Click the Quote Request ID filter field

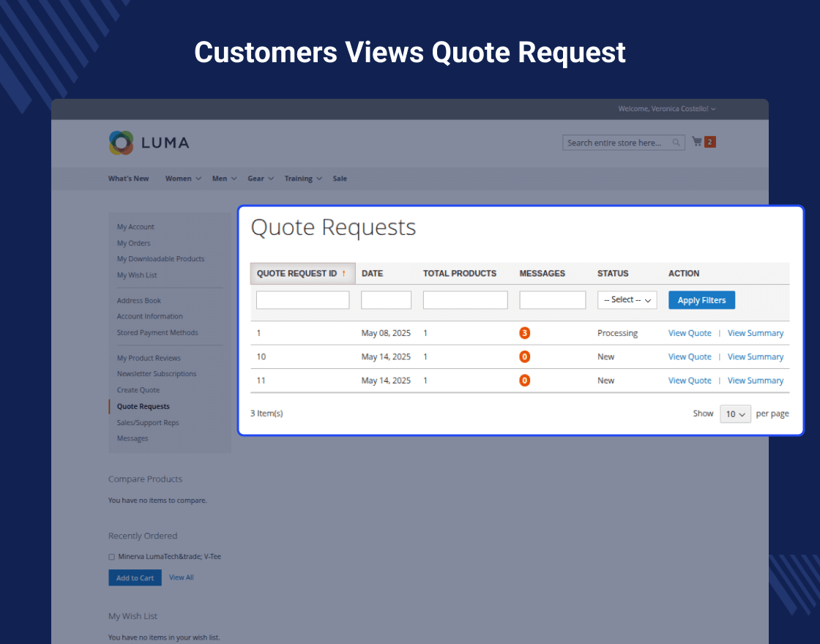(x=302, y=300)
